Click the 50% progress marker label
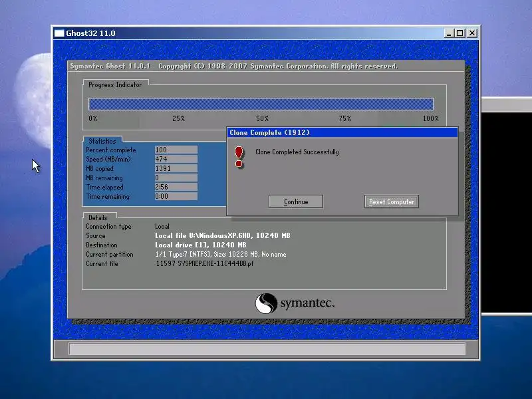 click(262, 118)
